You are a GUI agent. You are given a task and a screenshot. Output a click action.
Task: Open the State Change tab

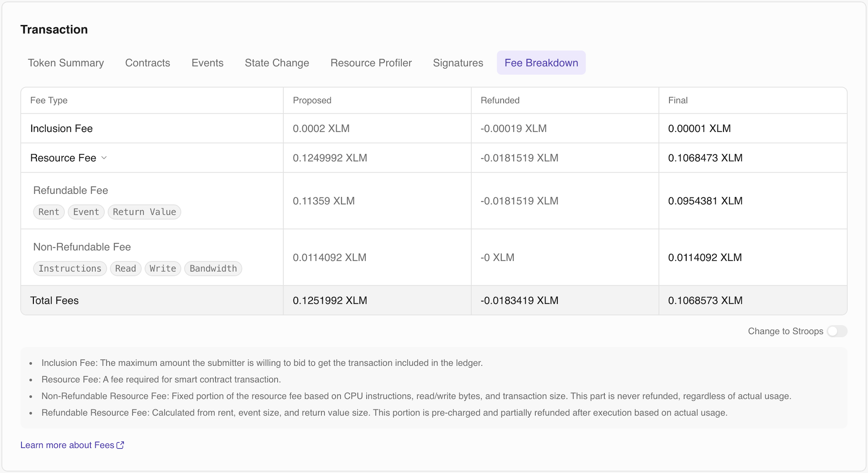(277, 63)
